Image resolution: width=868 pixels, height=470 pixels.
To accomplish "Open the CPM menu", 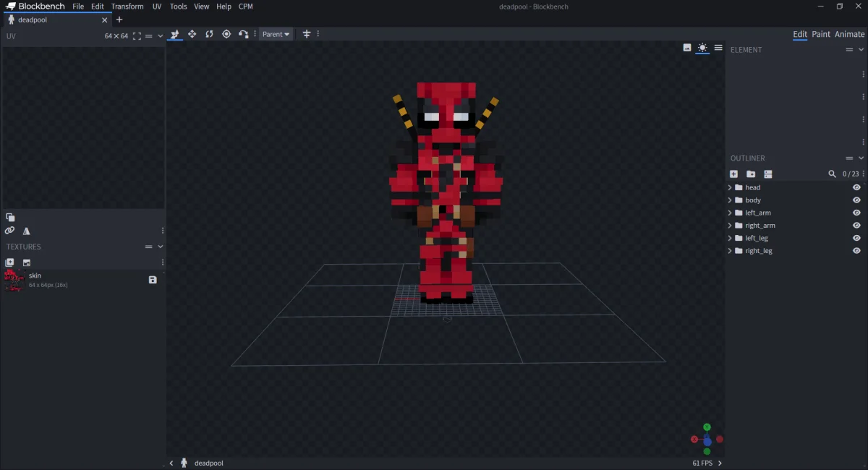I will click(x=246, y=7).
